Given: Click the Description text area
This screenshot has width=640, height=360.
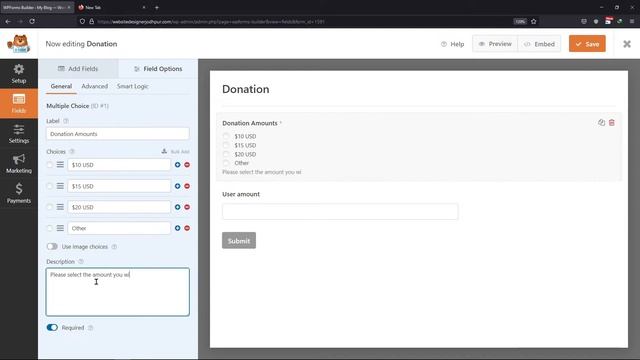Looking at the screenshot, I should (118, 292).
